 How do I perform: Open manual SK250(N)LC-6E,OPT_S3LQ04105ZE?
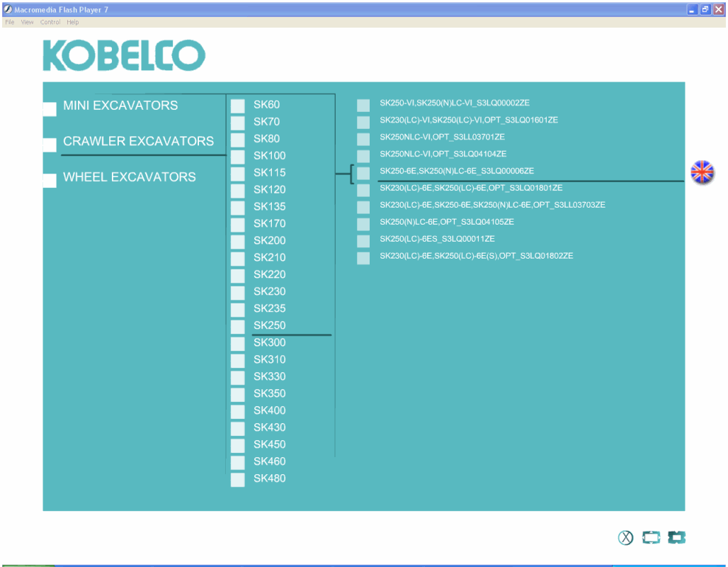pos(447,222)
